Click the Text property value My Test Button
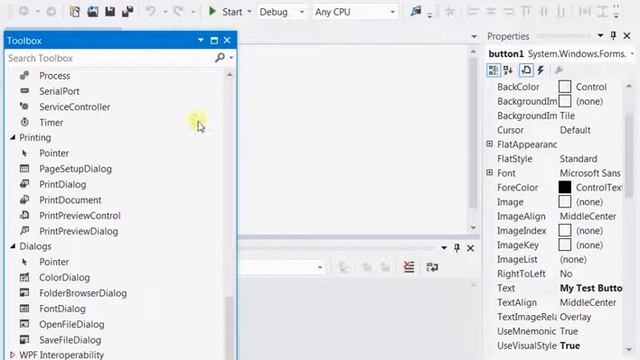640x360 pixels. coord(591,288)
